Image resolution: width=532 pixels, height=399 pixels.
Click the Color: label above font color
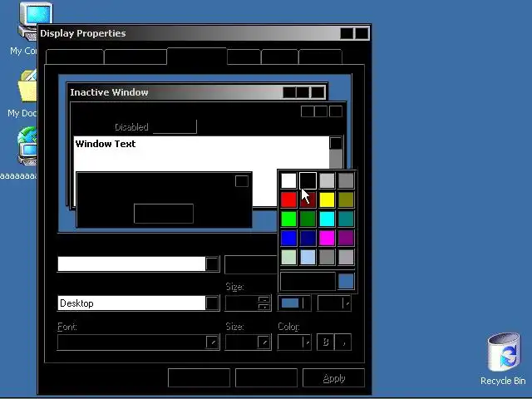coord(288,327)
